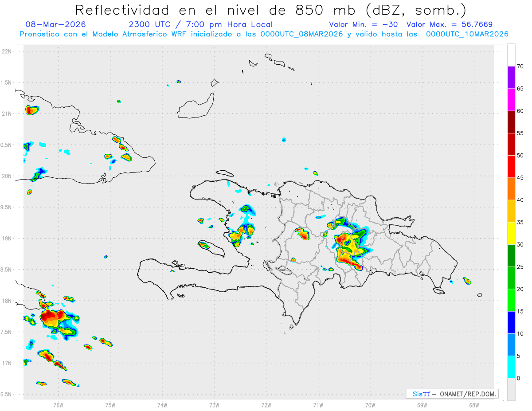
Task: Select the bright red 45–50 dBZ colorbar block
Action: click(x=511, y=166)
